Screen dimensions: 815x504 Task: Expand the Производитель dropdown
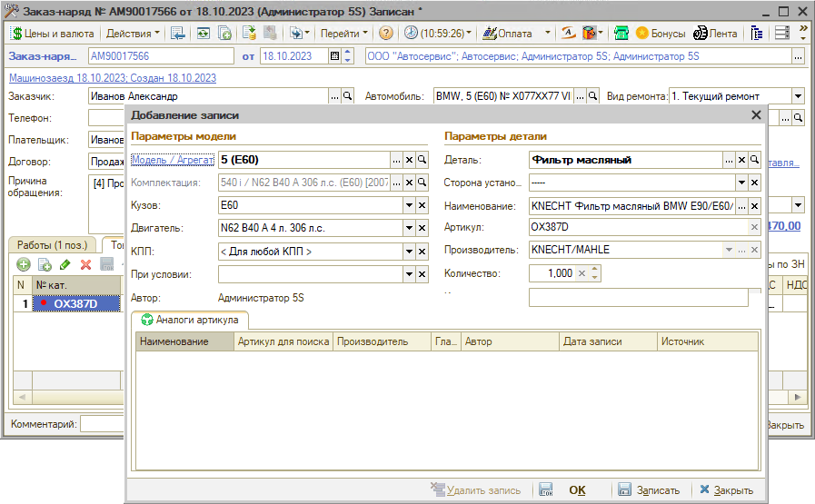[729, 250]
